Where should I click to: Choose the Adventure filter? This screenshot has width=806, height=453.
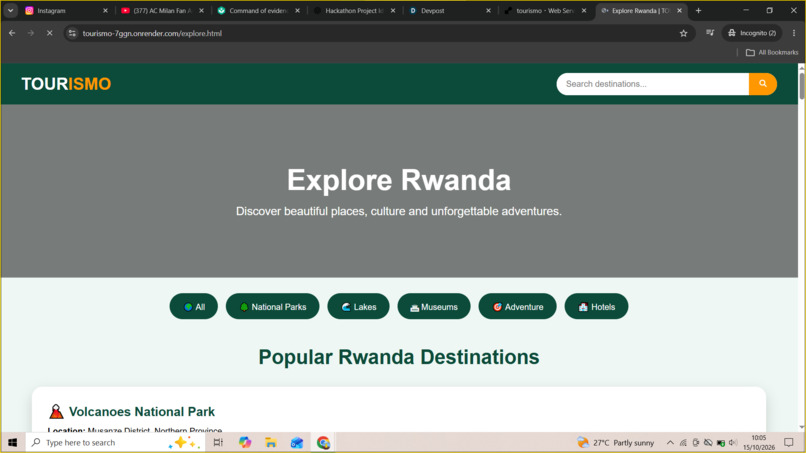pyautogui.click(x=517, y=306)
